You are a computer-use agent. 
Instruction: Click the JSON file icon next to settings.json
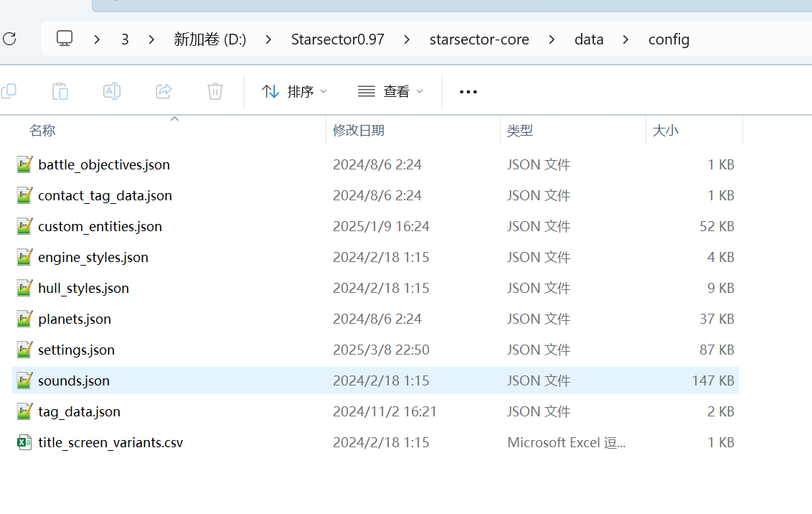(22, 350)
